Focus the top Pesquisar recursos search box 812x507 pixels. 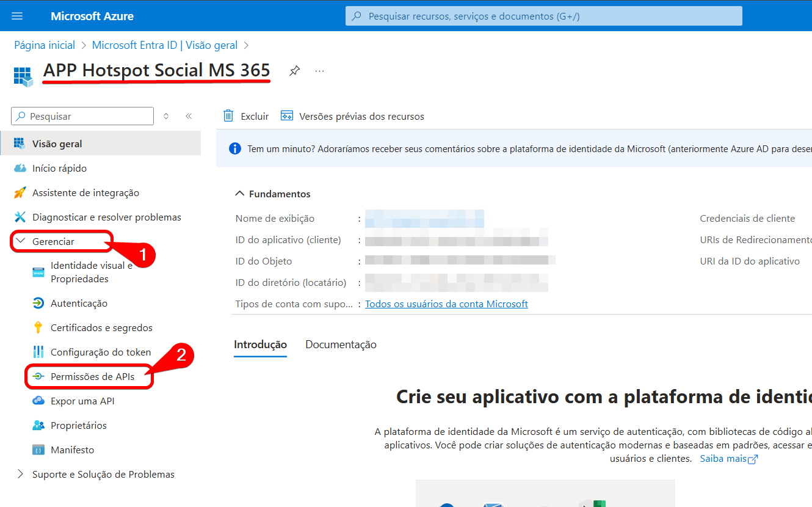click(x=543, y=16)
